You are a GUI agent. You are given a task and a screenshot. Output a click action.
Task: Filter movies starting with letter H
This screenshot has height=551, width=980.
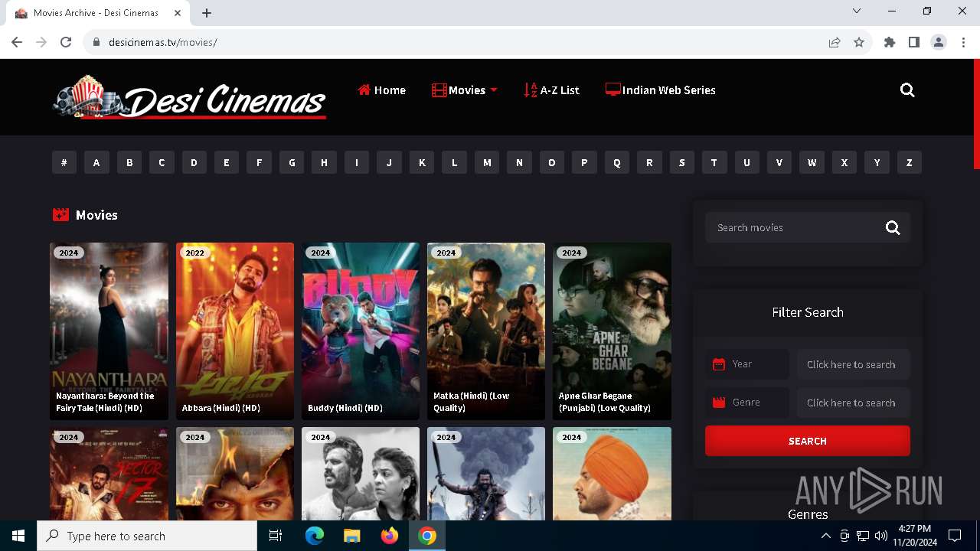(x=325, y=162)
